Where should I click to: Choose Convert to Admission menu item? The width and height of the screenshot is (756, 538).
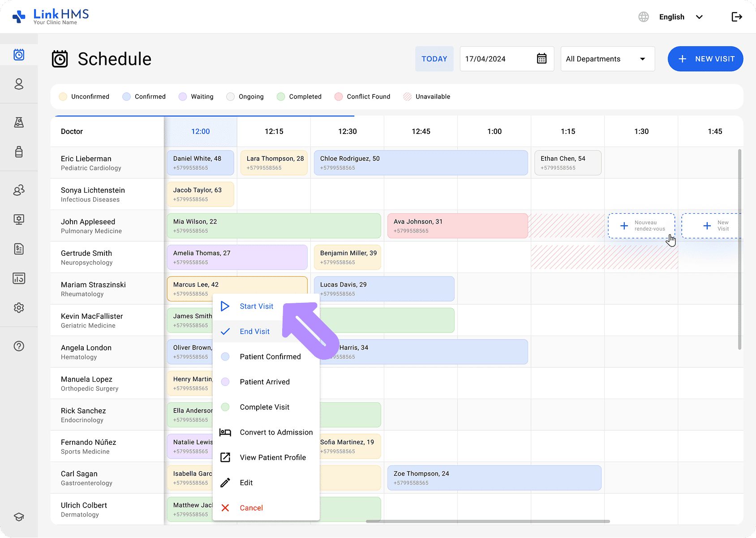[x=276, y=432]
